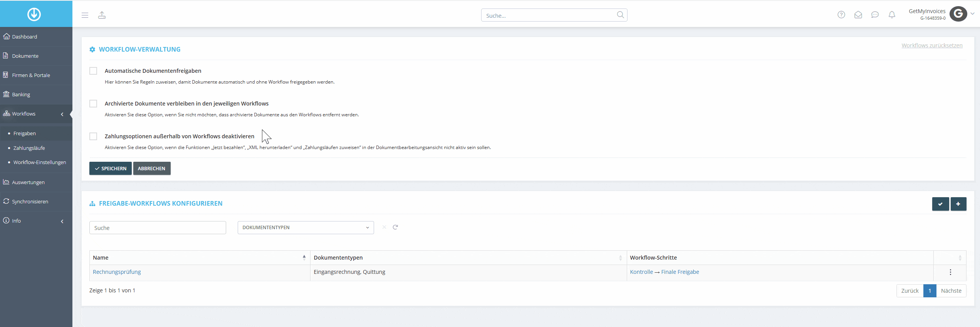Open the help question mark icon

841,15
